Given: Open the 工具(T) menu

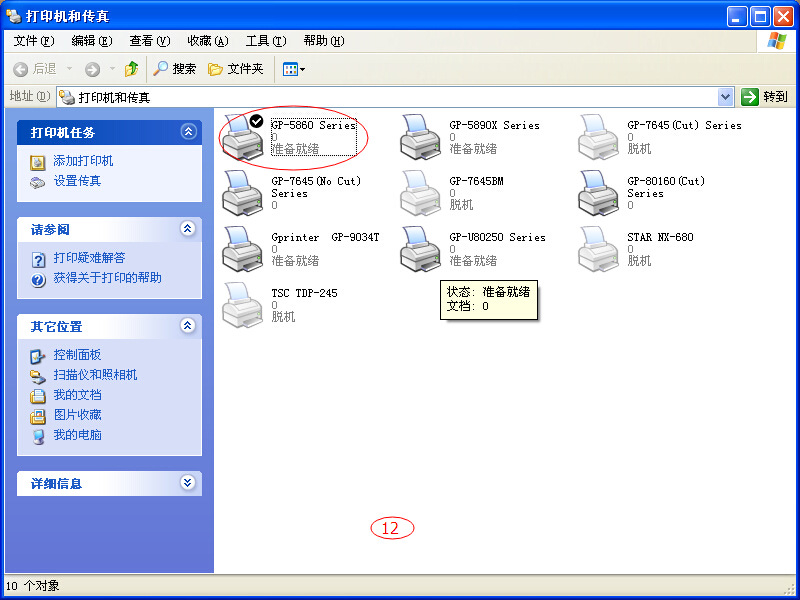Looking at the screenshot, I should 266,41.
